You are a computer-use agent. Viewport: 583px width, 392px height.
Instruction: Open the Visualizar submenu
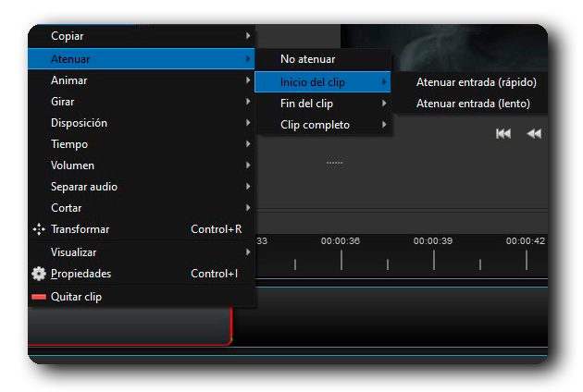pyautogui.click(x=142, y=251)
